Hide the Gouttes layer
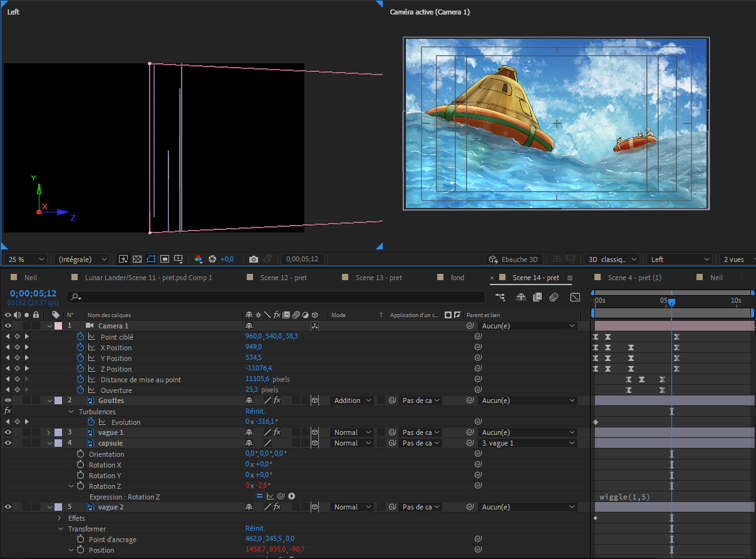This screenshot has height=559, width=756. (8, 400)
